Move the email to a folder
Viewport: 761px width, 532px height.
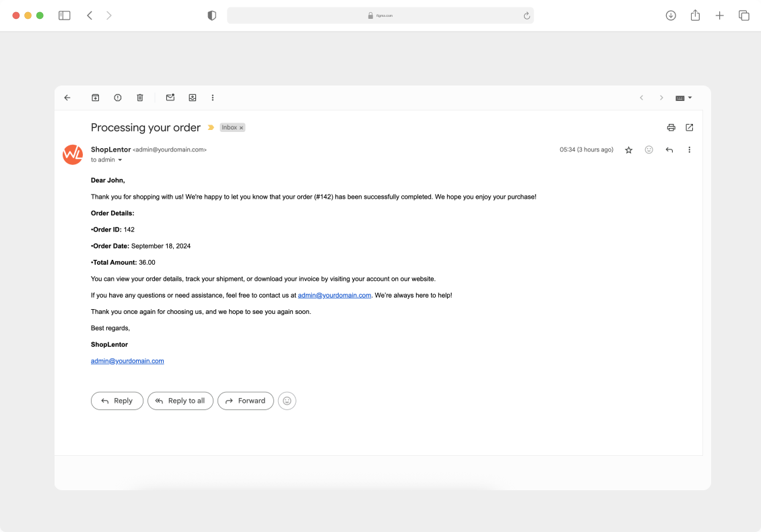click(x=192, y=97)
